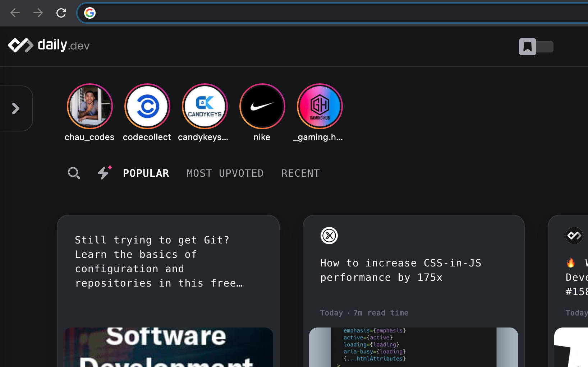588x367 pixels.
Task: Click the candykeys... username label
Action: click(203, 137)
